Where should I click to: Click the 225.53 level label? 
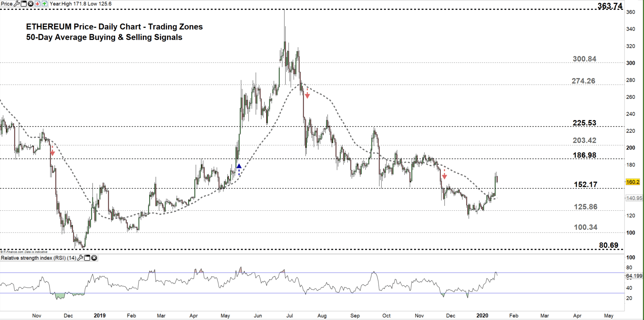(x=585, y=123)
